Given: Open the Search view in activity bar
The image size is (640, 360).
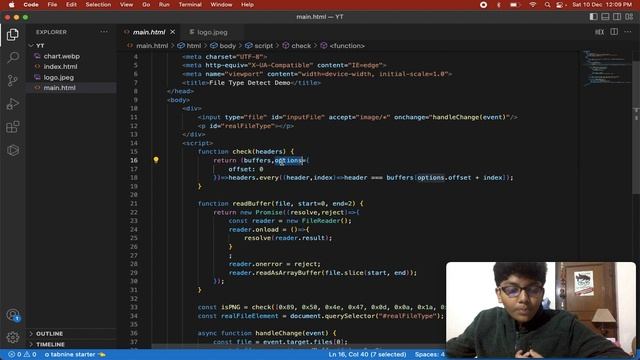Looking at the screenshot, I should pos(13,57).
